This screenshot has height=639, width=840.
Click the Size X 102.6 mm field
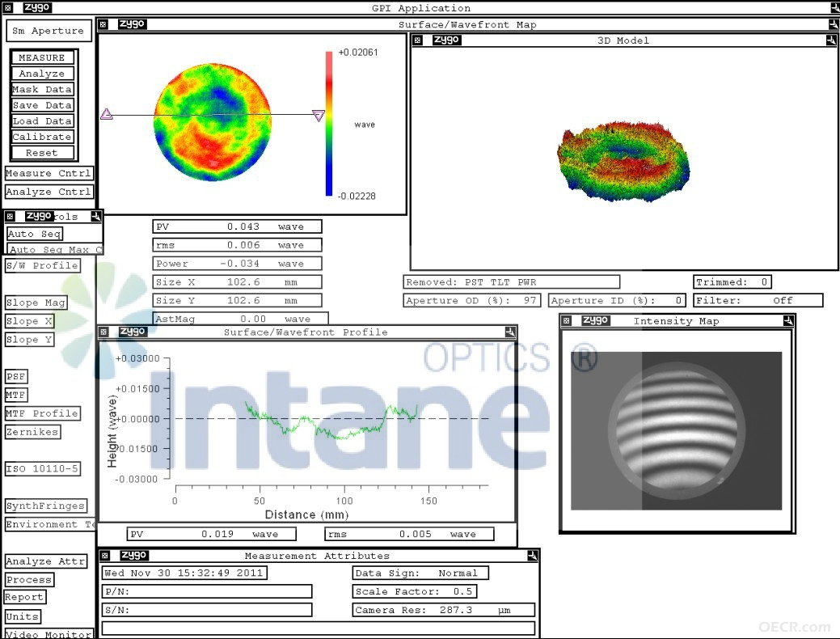click(x=238, y=282)
